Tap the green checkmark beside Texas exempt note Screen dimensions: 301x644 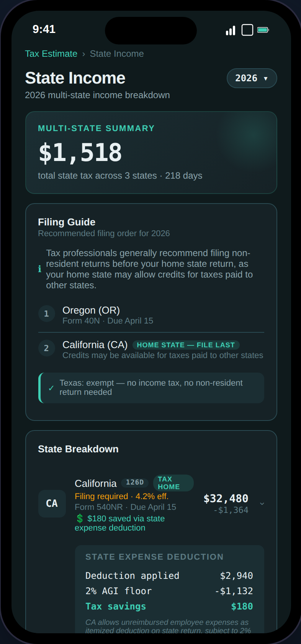point(51,388)
